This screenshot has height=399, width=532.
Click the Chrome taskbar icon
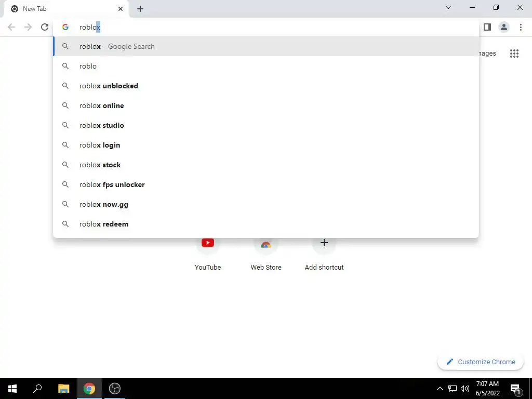tap(89, 389)
